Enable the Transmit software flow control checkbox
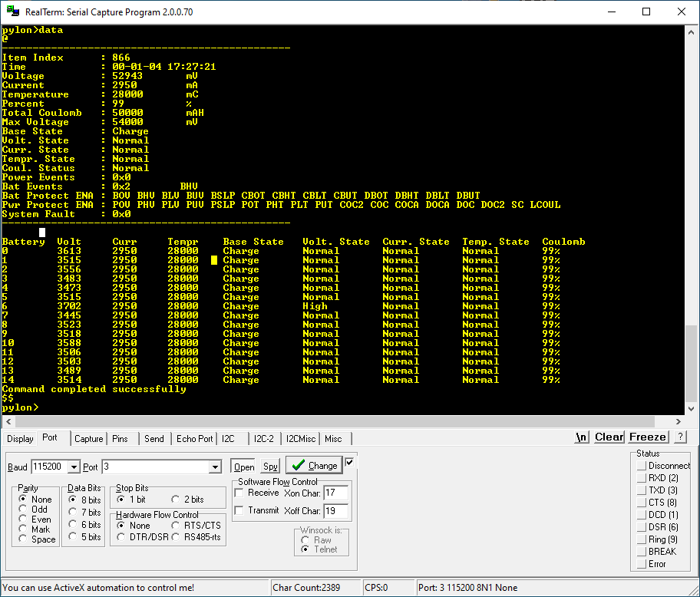This screenshot has height=597, width=700. click(239, 510)
